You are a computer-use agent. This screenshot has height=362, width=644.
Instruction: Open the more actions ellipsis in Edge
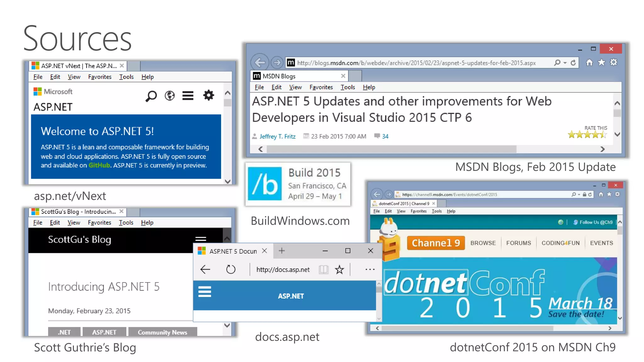coord(370,269)
